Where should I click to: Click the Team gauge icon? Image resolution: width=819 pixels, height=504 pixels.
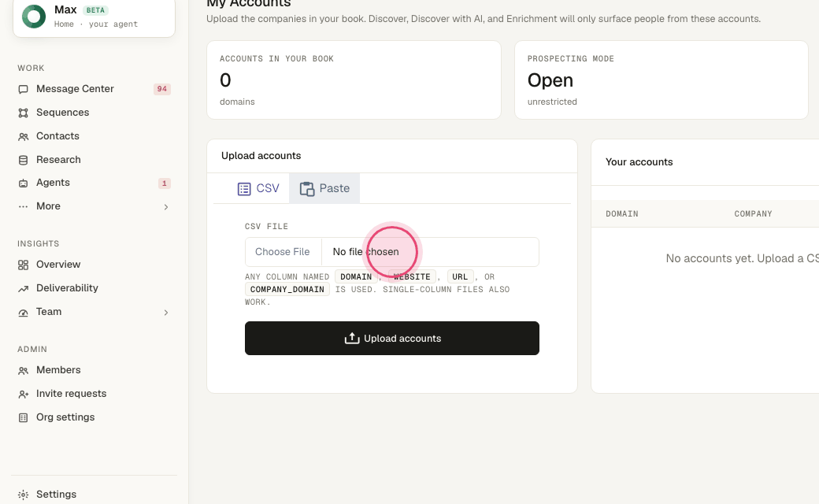23,313
